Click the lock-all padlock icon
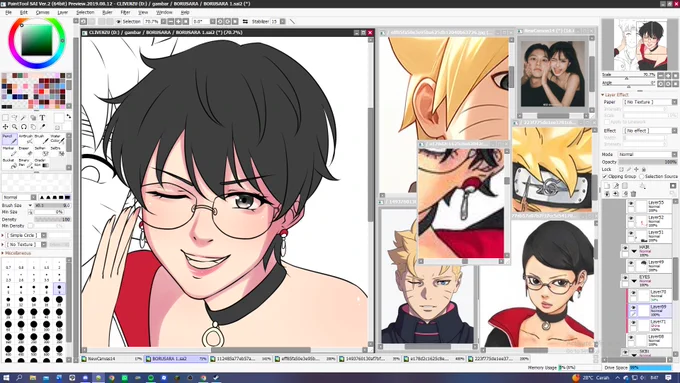This screenshot has width=680, height=383. [644, 169]
